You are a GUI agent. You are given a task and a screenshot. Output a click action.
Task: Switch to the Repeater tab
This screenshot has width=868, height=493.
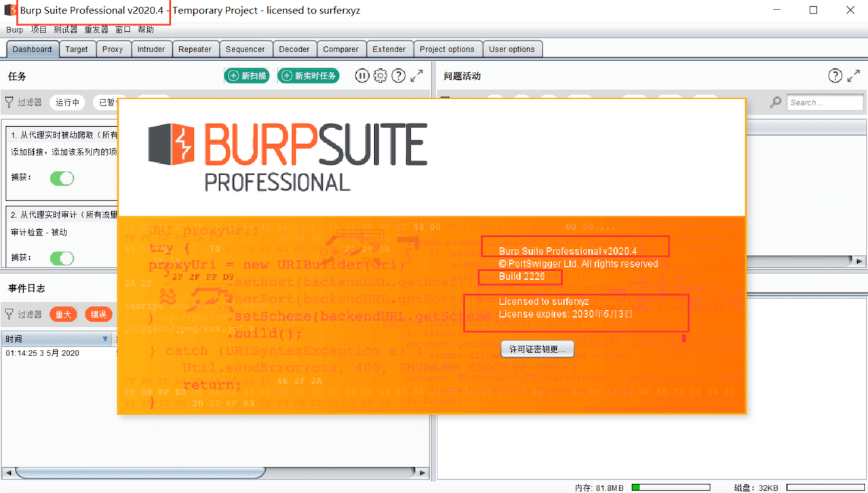click(195, 49)
